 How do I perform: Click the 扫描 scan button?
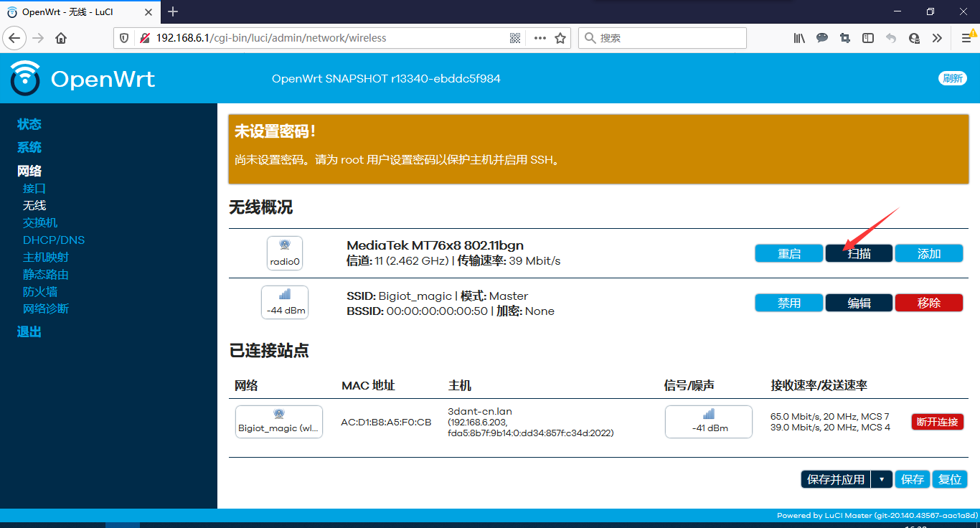pos(859,253)
